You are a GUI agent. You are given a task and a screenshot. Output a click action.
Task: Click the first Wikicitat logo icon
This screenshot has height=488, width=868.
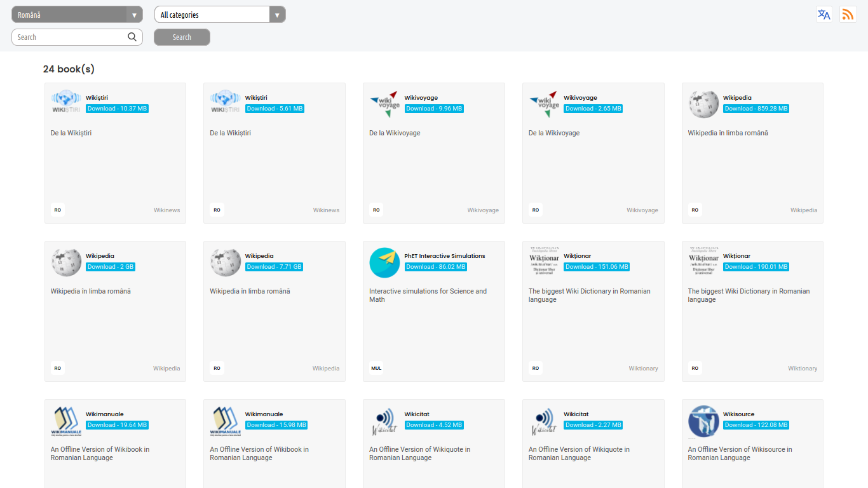384,421
